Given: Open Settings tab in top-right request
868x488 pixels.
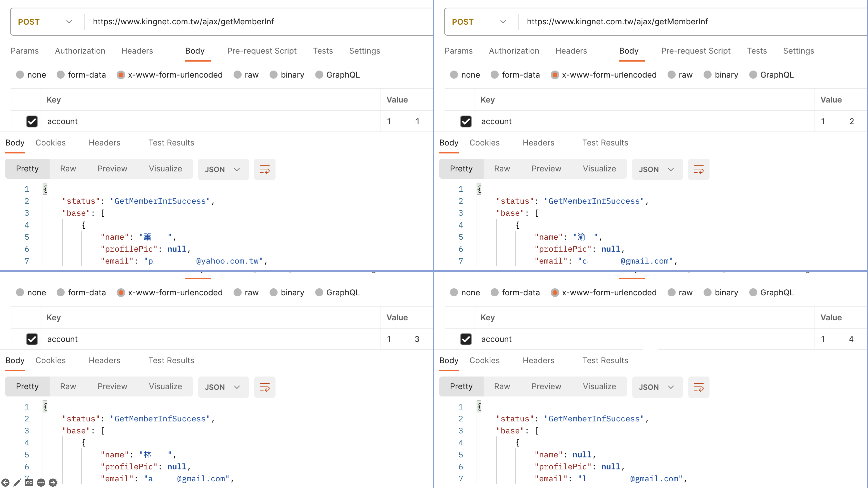Looking at the screenshot, I should (799, 51).
